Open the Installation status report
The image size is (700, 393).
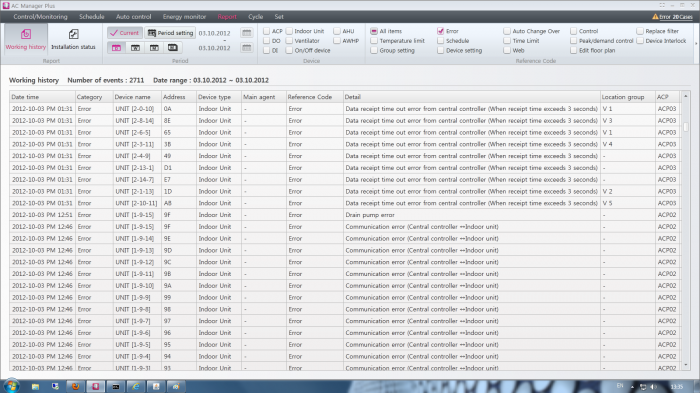click(73, 39)
